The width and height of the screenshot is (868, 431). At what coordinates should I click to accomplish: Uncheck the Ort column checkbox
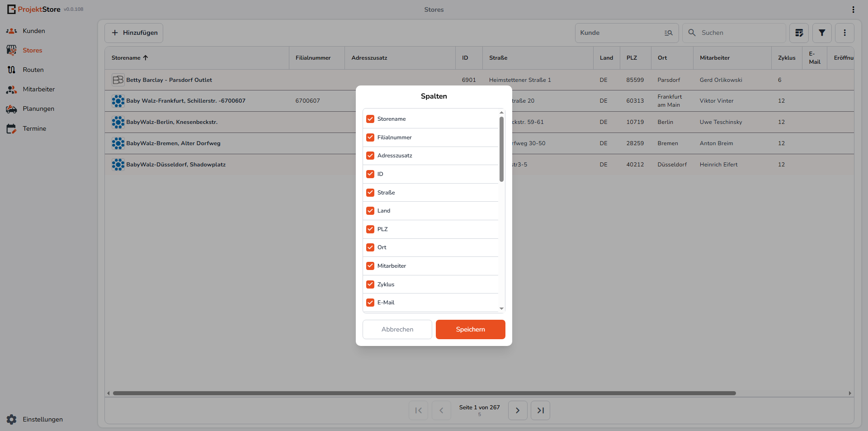point(370,247)
